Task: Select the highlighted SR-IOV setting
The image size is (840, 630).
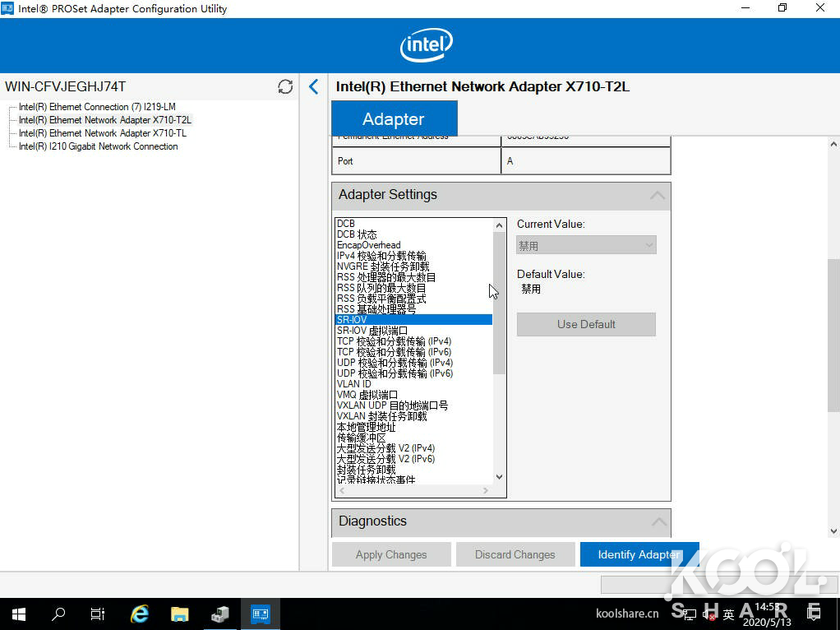Action: 413,320
